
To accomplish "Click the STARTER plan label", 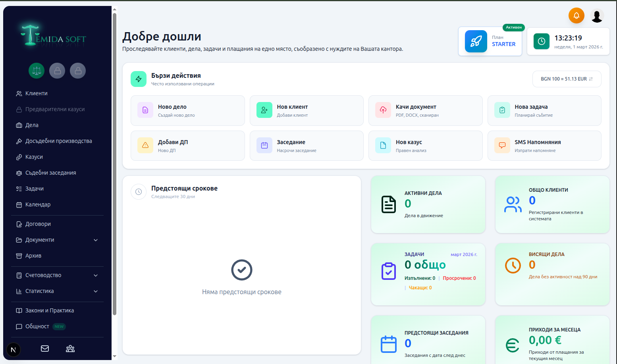I will pyautogui.click(x=504, y=44).
